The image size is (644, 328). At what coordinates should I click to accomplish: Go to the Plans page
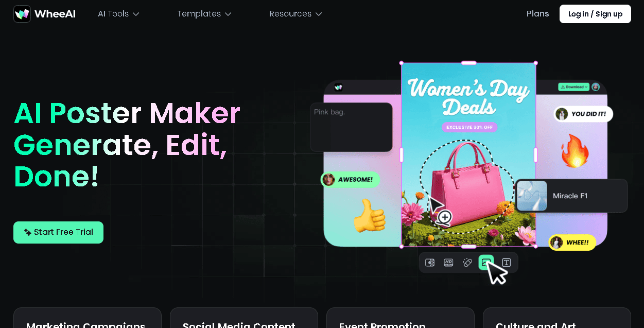pyautogui.click(x=537, y=14)
